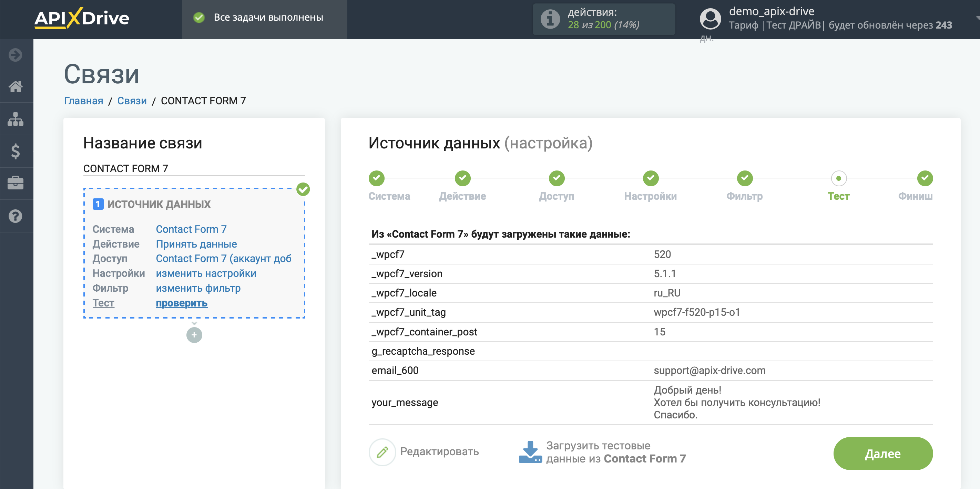980x489 pixels.
Task: Open the dollar billing icon in sidebar
Action: 16,151
